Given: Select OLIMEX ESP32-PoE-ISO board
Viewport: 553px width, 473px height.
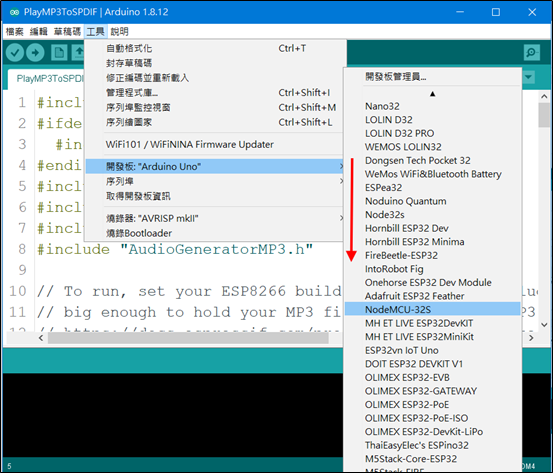Looking at the screenshot, I should pos(433,418).
